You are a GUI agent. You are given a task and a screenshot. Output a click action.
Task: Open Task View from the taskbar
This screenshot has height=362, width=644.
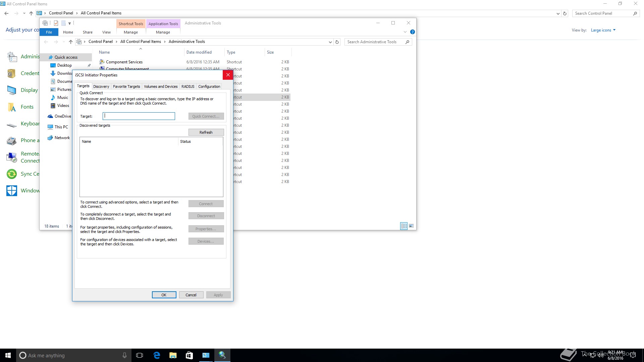coord(140,355)
